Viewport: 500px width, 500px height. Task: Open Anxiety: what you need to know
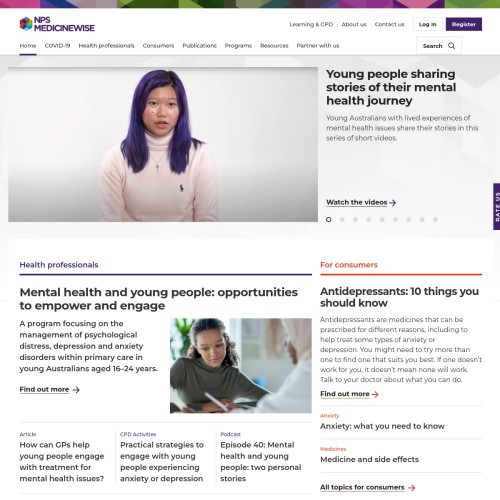(382, 426)
